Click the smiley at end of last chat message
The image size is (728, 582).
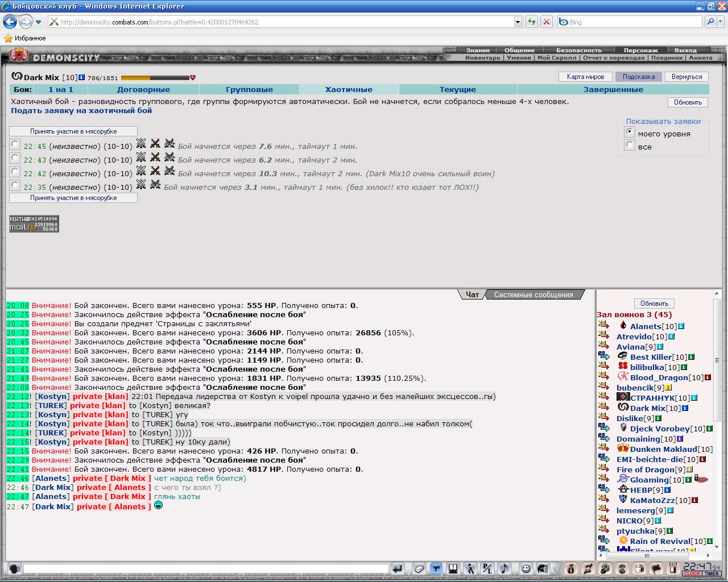point(159,505)
